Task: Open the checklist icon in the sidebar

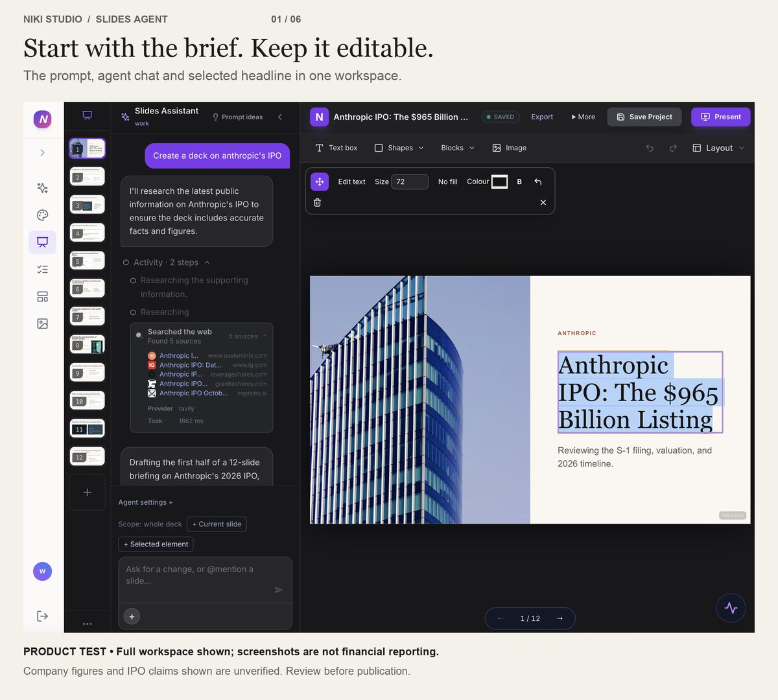Action: 42,270
